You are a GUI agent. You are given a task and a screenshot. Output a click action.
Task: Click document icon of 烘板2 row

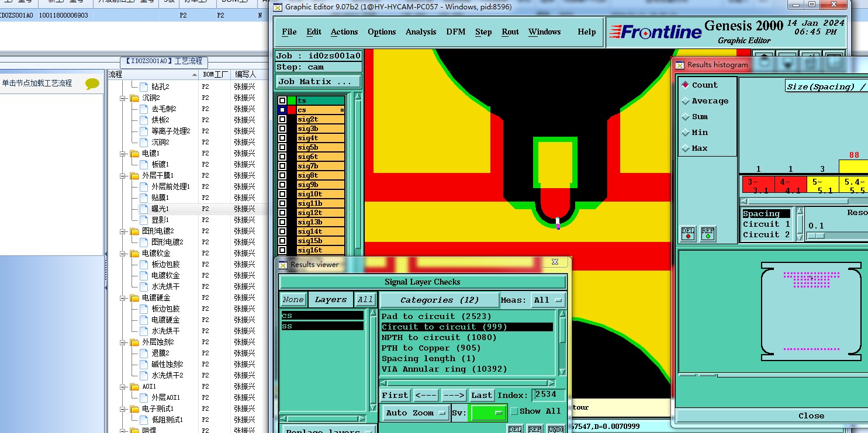coord(144,120)
